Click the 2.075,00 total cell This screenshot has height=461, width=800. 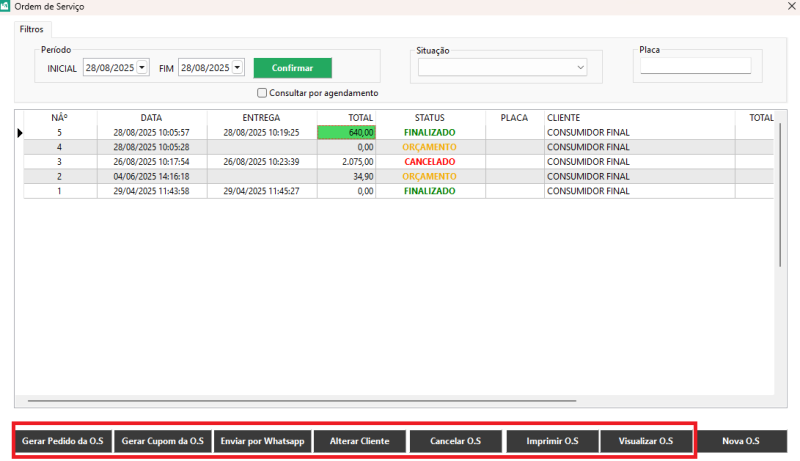[x=346, y=162]
